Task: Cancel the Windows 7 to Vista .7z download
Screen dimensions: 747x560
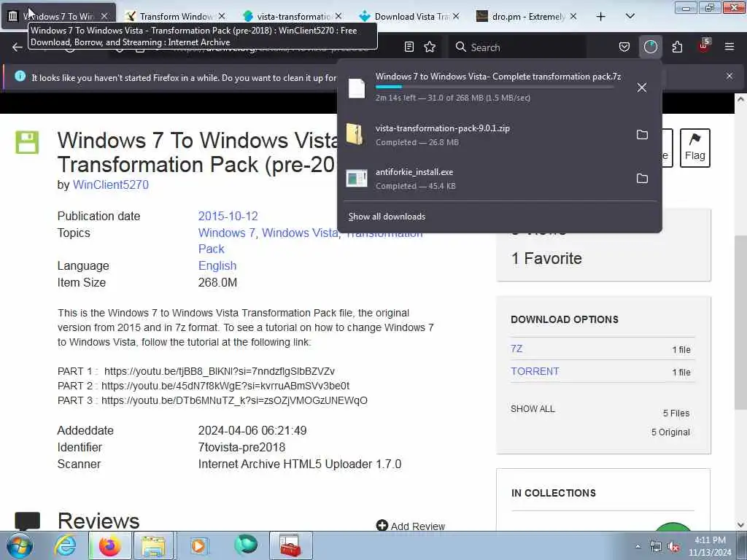Action: pos(642,87)
